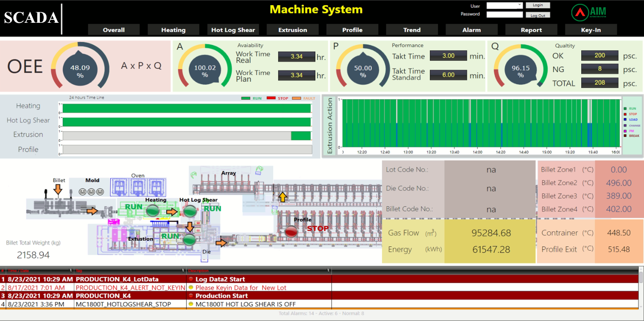Click the red Profile STOP indicator lamp
The image size is (644, 321).
click(x=291, y=231)
